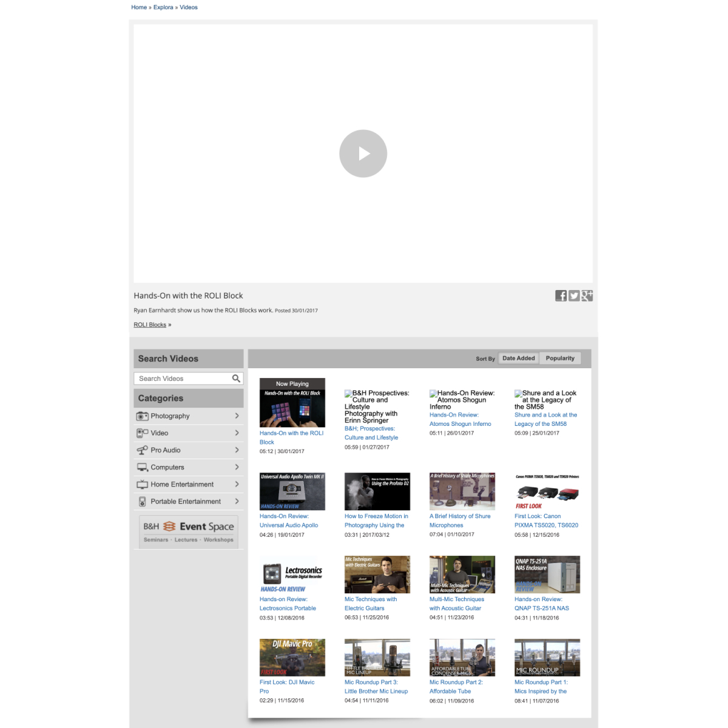Click the Portable Entertainment player icon
Screen dimensions: 728x728
pyautogui.click(x=143, y=502)
